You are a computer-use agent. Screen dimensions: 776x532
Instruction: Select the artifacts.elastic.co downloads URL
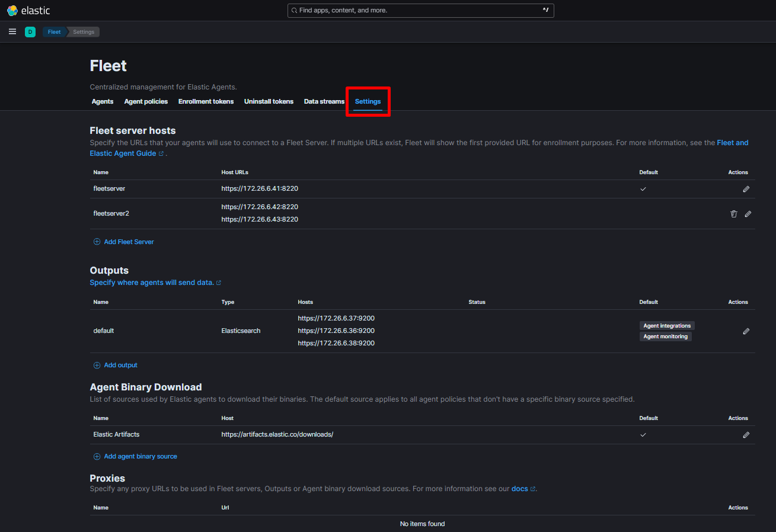(277, 434)
